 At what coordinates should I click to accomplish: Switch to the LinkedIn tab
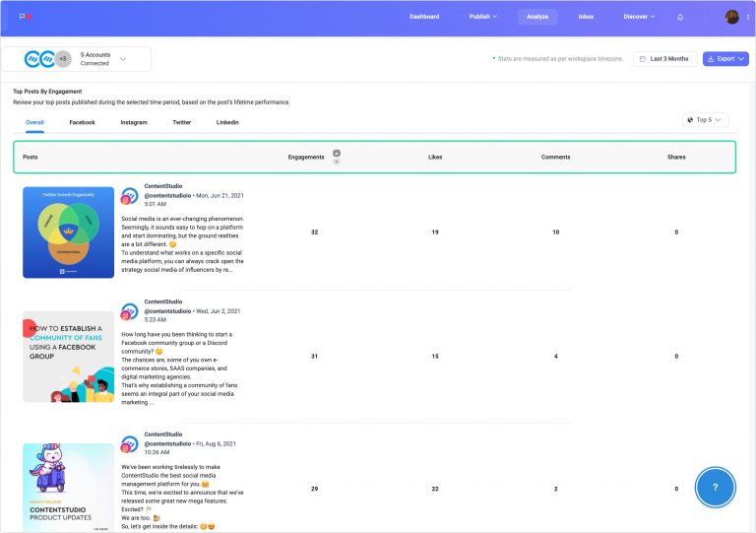(227, 122)
